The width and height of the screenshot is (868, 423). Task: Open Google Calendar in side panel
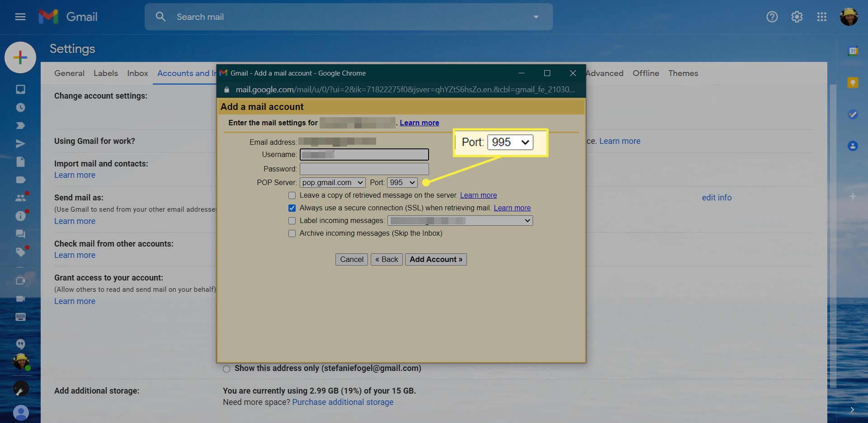(853, 51)
